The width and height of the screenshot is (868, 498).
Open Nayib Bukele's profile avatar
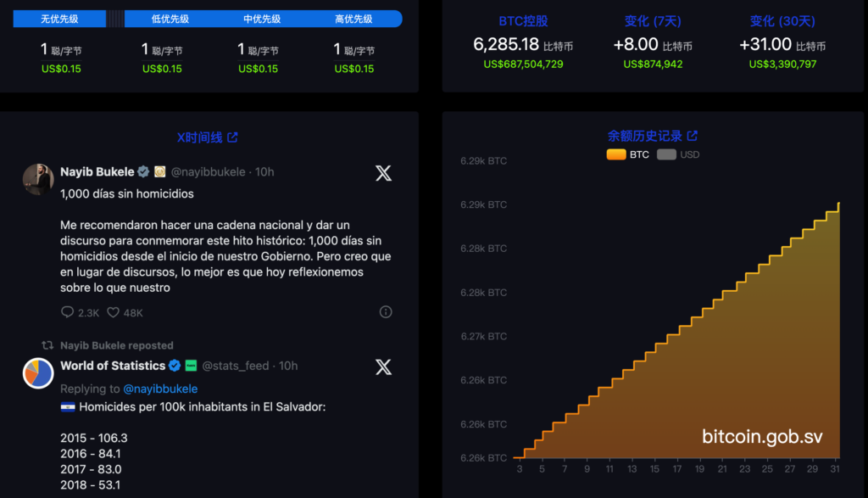37,179
